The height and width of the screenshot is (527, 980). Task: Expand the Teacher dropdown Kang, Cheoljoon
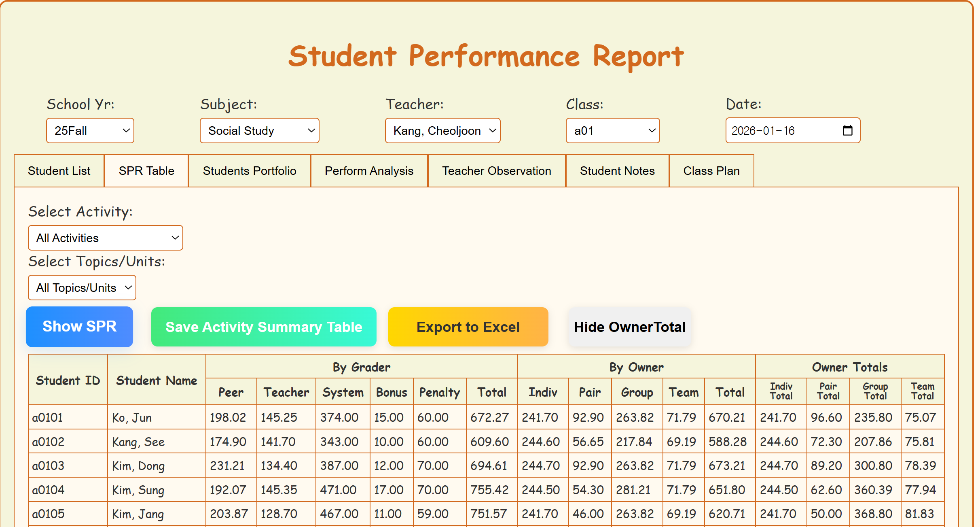click(x=442, y=130)
